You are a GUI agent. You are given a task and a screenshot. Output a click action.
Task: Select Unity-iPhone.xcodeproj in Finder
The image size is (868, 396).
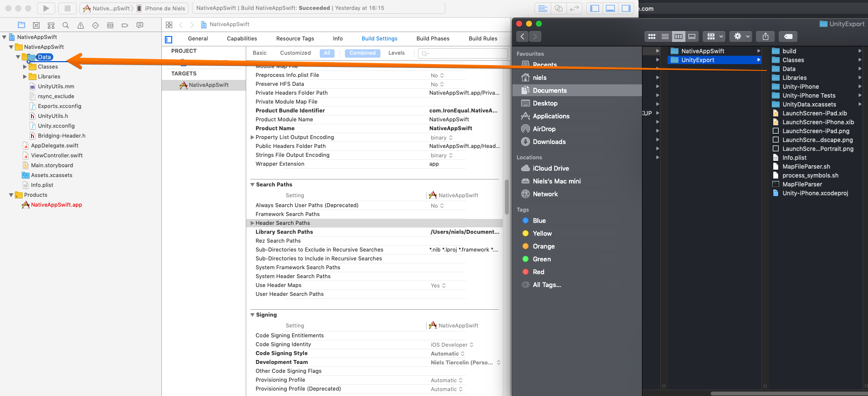pyautogui.click(x=815, y=193)
